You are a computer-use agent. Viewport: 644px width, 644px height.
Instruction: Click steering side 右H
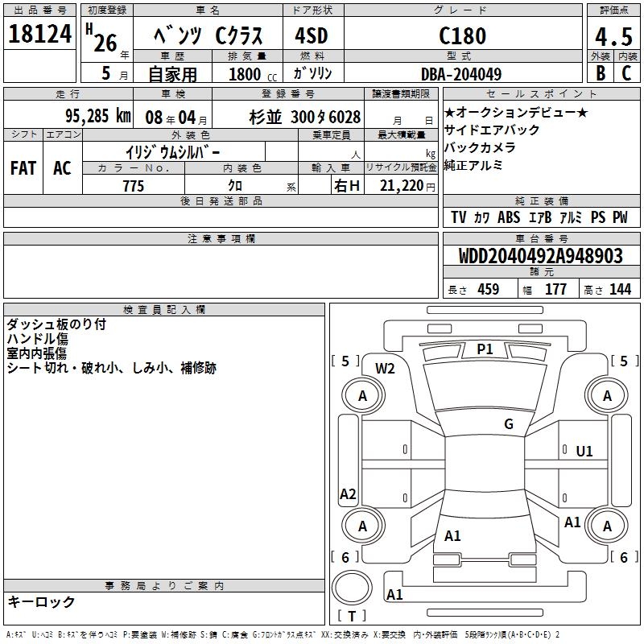click(x=347, y=186)
